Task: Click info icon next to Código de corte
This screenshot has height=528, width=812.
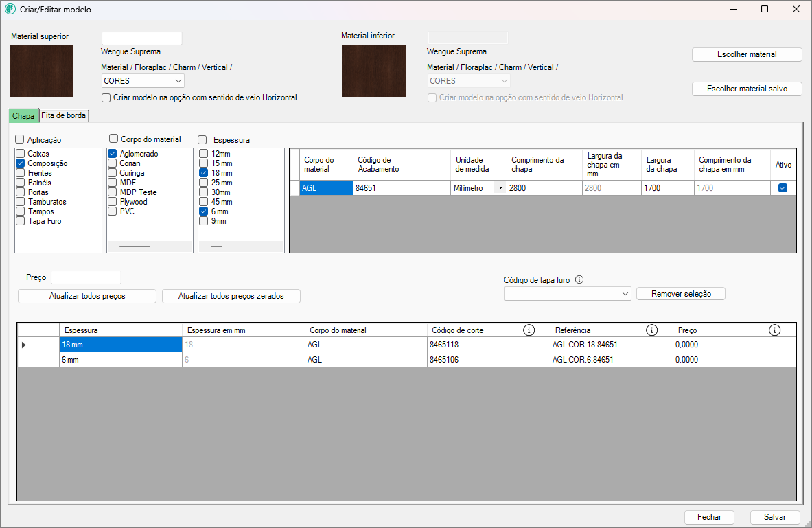Action: tap(529, 330)
